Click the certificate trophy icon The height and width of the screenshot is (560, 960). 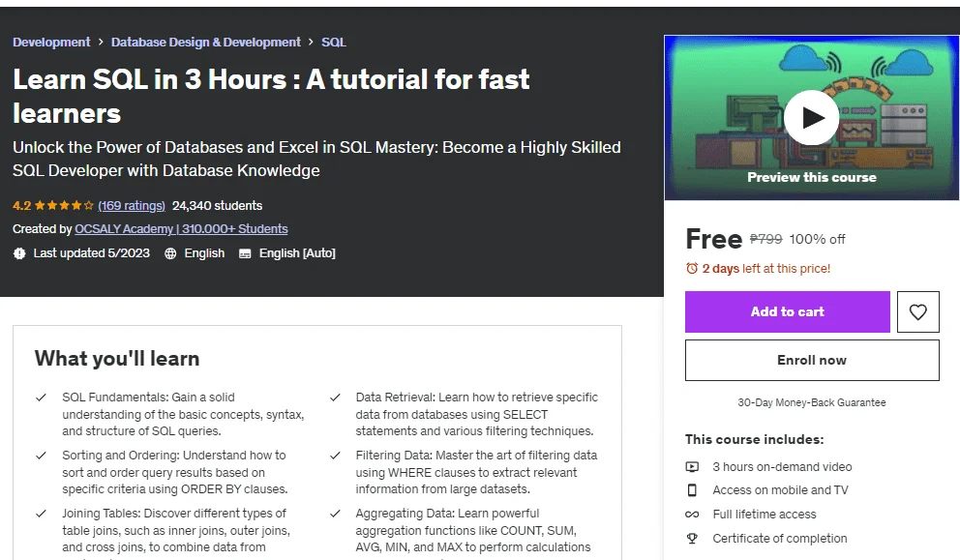click(x=692, y=539)
